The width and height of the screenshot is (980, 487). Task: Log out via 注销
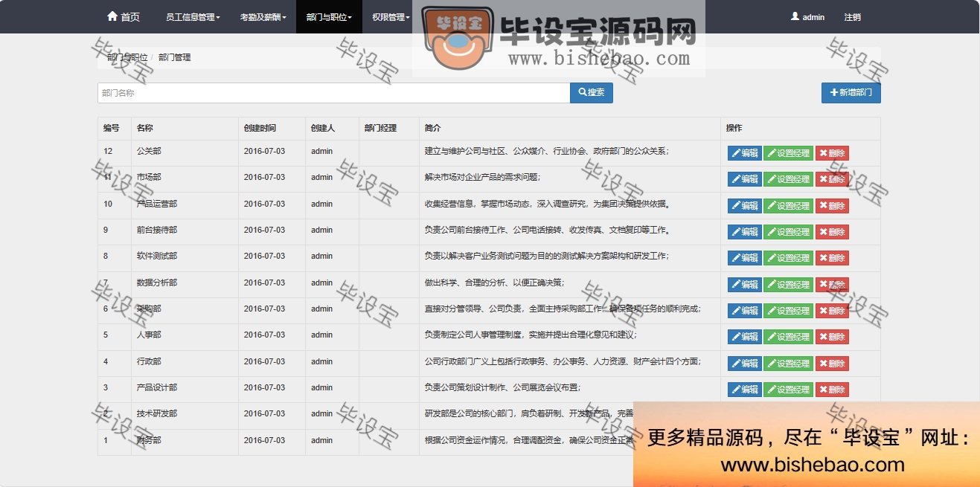coord(852,16)
